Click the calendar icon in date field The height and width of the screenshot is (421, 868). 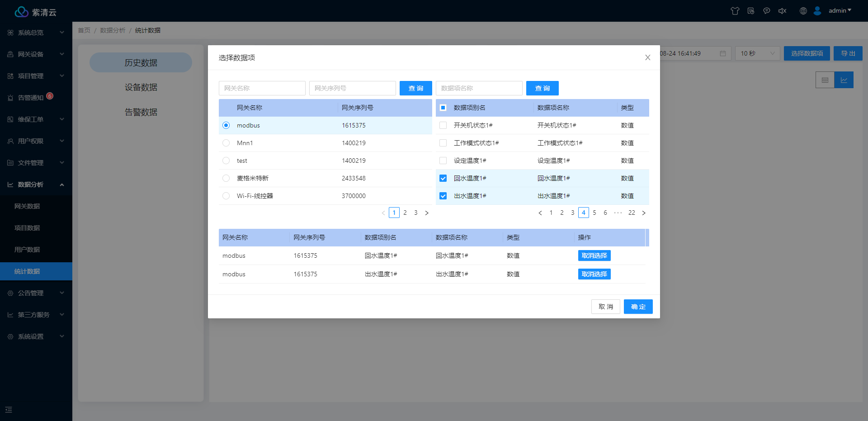coord(723,53)
